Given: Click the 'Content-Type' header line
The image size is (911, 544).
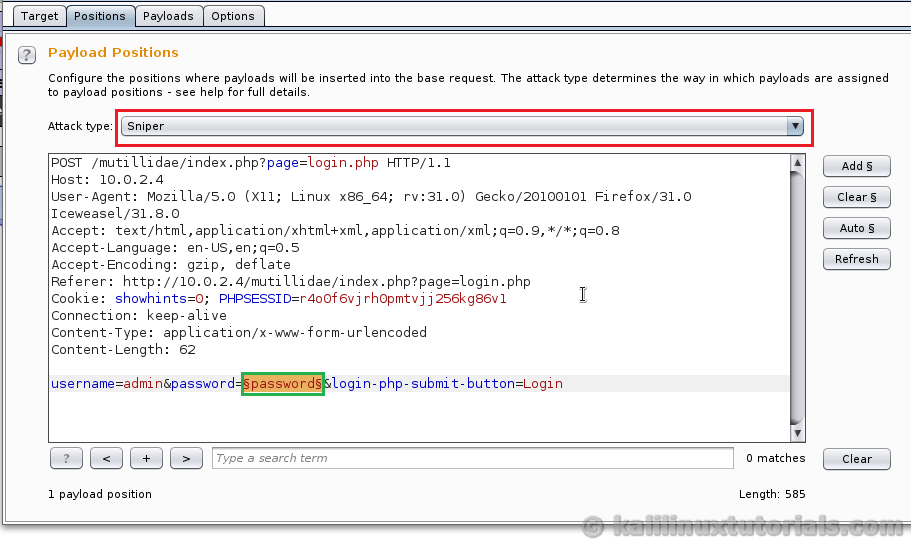Looking at the screenshot, I should point(239,332).
